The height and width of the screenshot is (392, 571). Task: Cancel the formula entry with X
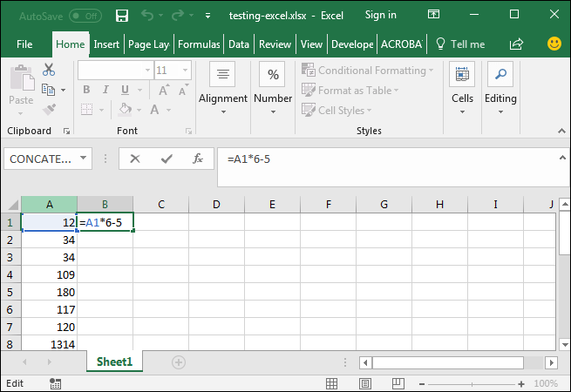click(135, 159)
